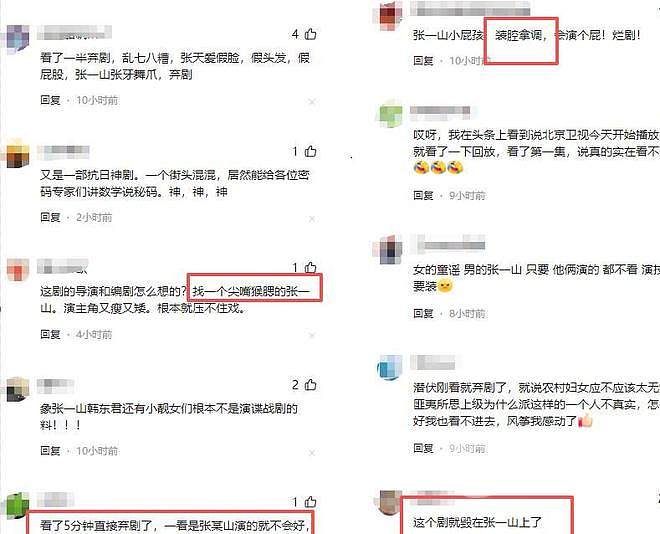Like the 看了5分钟直接弃剧 comment
The width and height of the screenshot is (660, 534).
(x=311, y=502)
